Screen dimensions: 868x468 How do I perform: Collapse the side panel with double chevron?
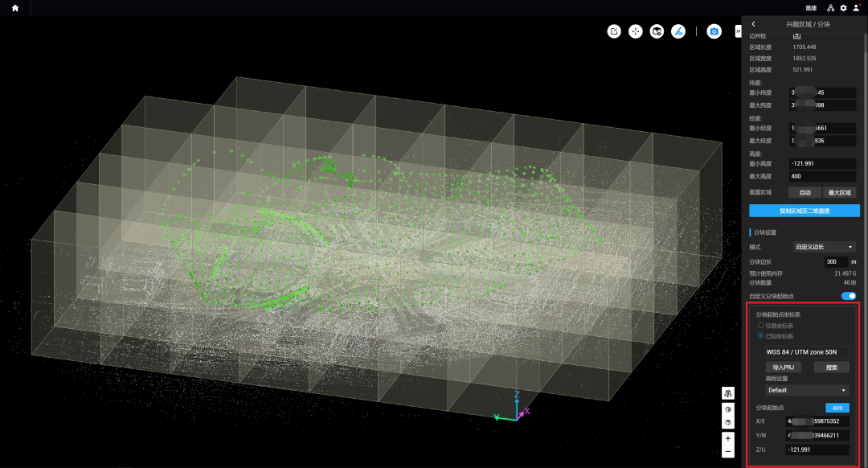tap(738, 31)
